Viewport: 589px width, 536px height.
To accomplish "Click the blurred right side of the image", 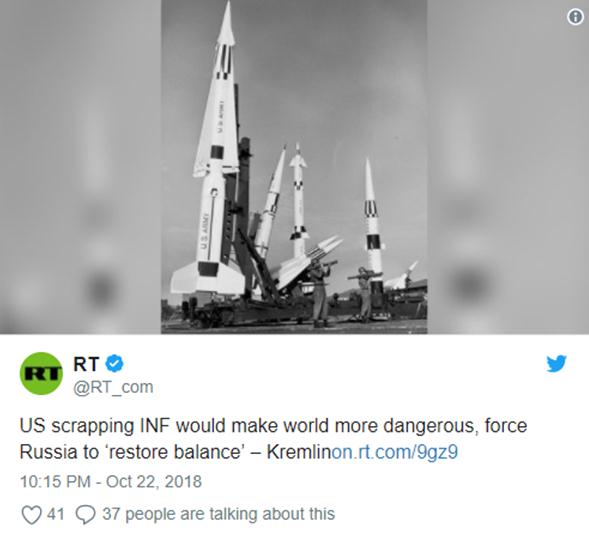I will point(508,167).
